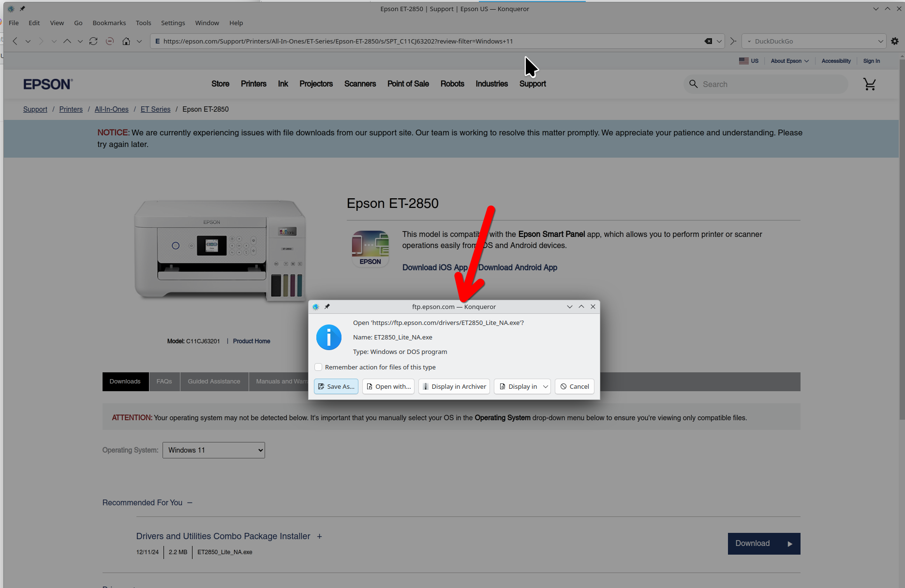Image resolution: width=905 pixels, height=588 pixels.
Task: Open the Operating System Windows 11 dropdown
Action: (x=214, y=450)
